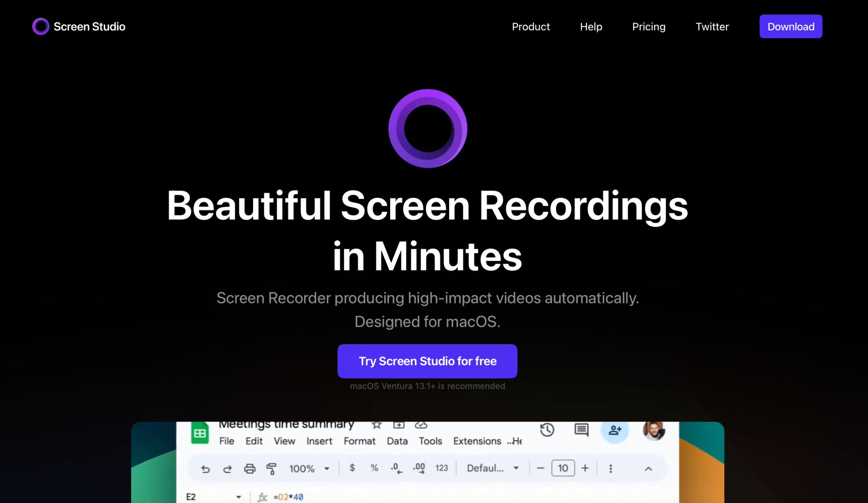Open the View menu in Sheets
The width and height of the screenshot is (868, 503).
coord(284,441)
